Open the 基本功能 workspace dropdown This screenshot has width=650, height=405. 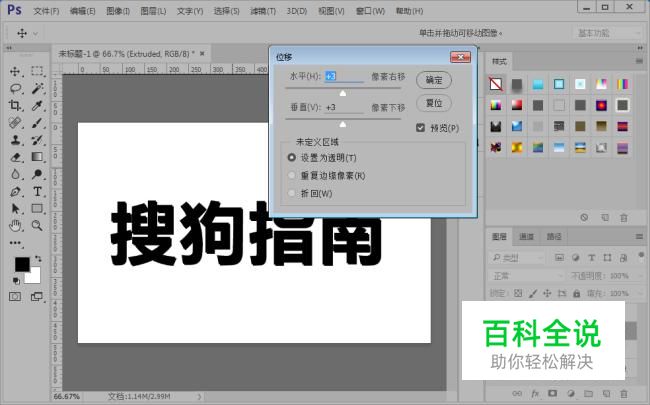coord(607,33)
